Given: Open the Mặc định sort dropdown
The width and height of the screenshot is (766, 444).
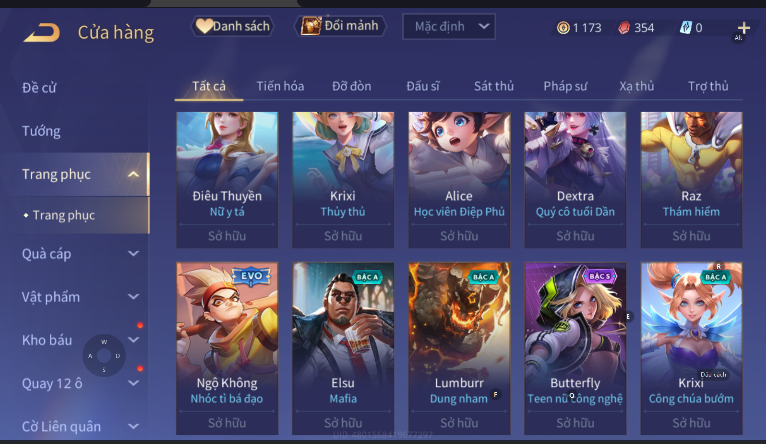Looking at the screenshot, I should (x=448, y=26).
